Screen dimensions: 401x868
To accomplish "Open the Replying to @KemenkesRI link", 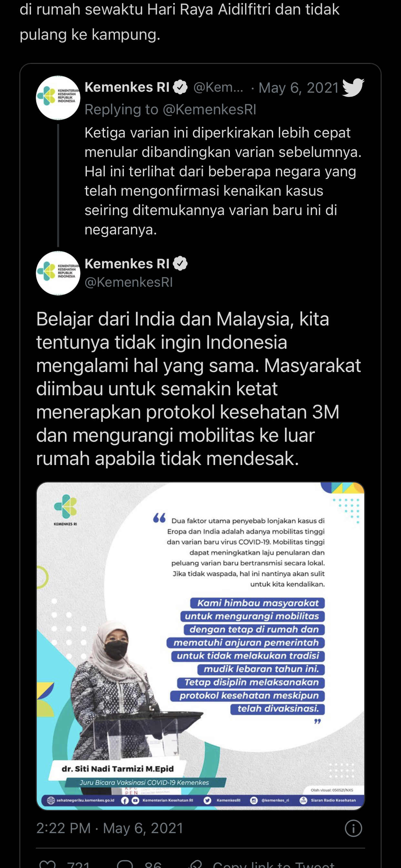I will (x=170, y=109).
